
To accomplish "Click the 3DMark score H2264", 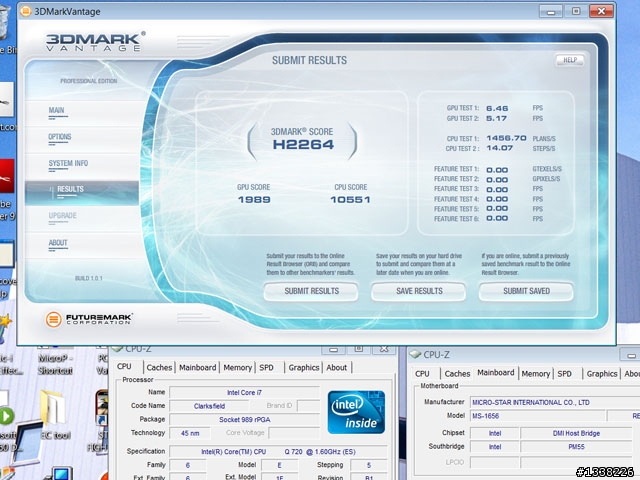I will pyautogui.click(x=303, y=144).
